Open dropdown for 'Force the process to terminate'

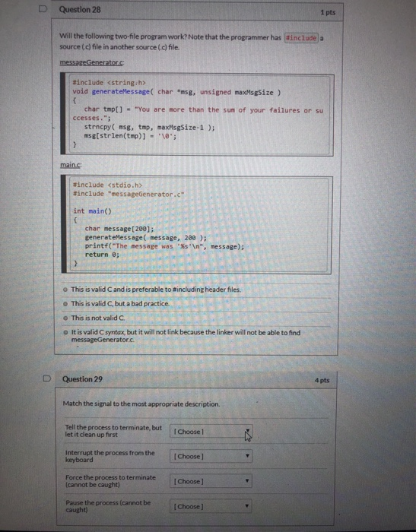(211, 481)
